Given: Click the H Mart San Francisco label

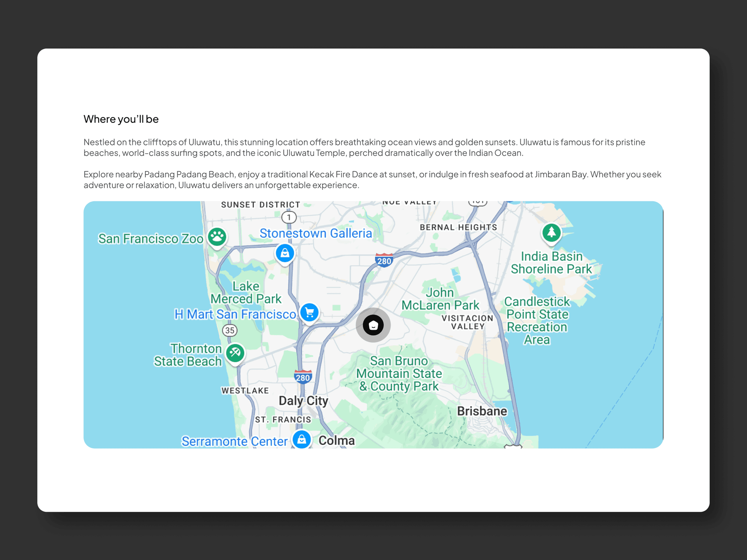Looking at the screenshot, I should pyautogui.click(x=235, y=314).
